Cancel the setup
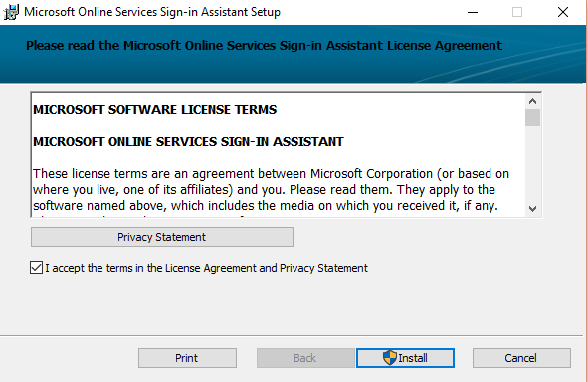This screenshot has height=382, width=588. [x=521, y=358]
